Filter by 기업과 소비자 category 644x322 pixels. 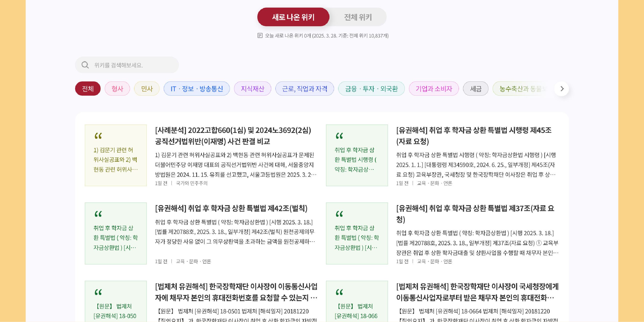(434, 89)
